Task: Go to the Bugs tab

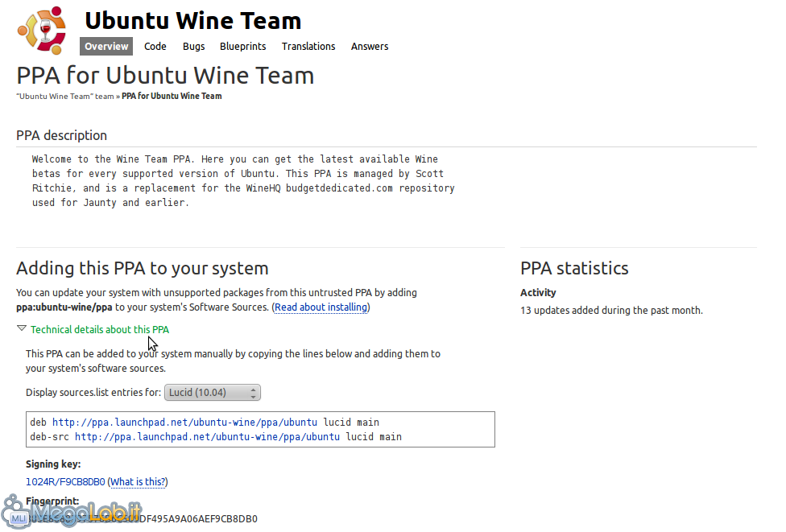Action: coord(193,47)
